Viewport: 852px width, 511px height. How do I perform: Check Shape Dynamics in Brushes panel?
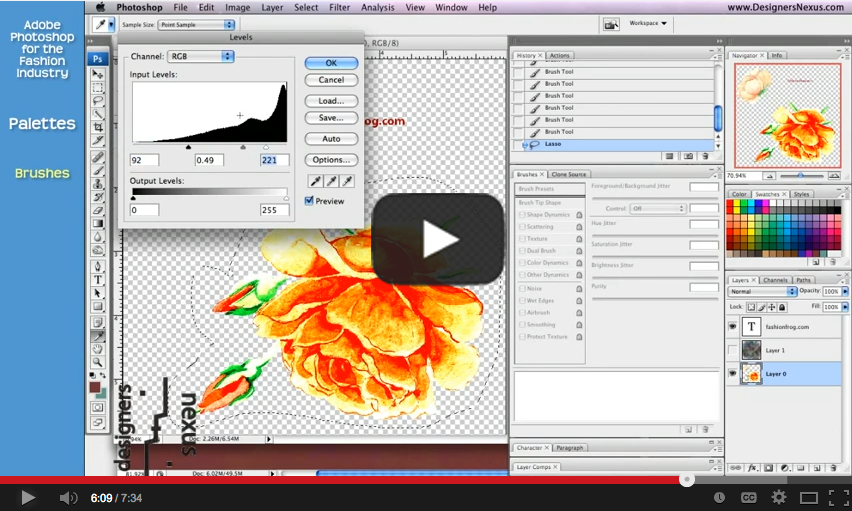[522, 215]
